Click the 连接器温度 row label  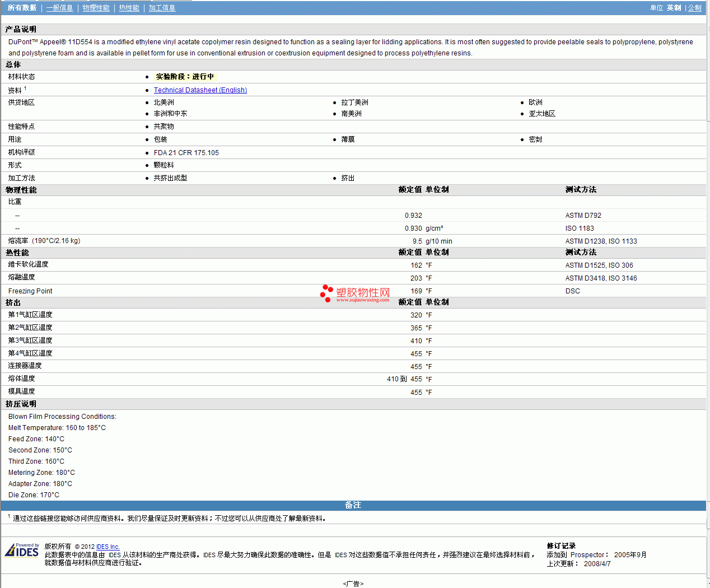pos(25,366)
